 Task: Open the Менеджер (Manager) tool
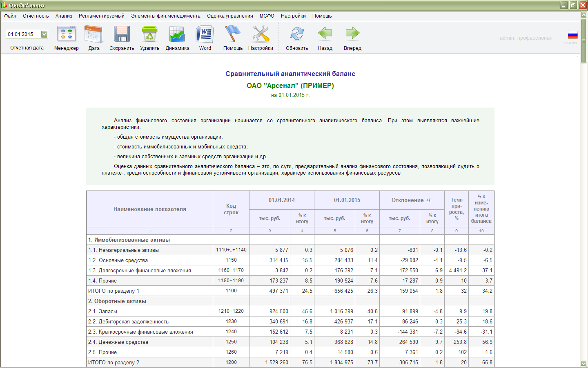pyautogui.click(x=67, y=34)
